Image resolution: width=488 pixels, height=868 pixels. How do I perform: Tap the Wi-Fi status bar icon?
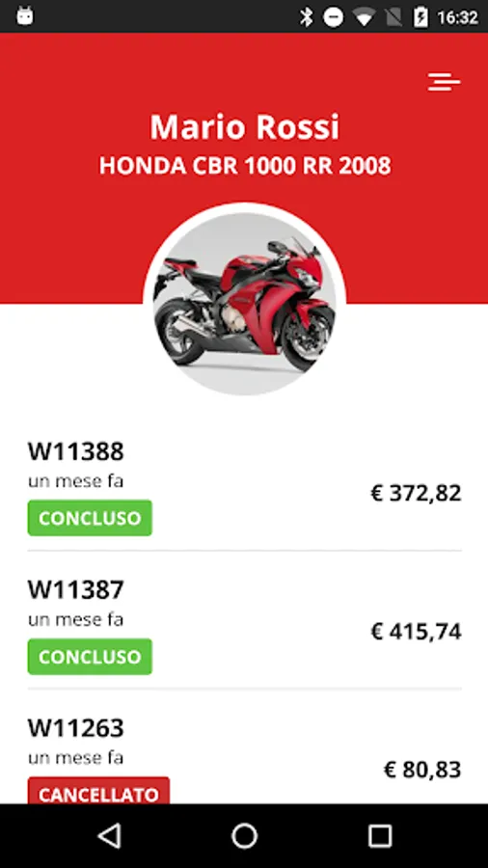pyautogui.click(x=363, y=17)
